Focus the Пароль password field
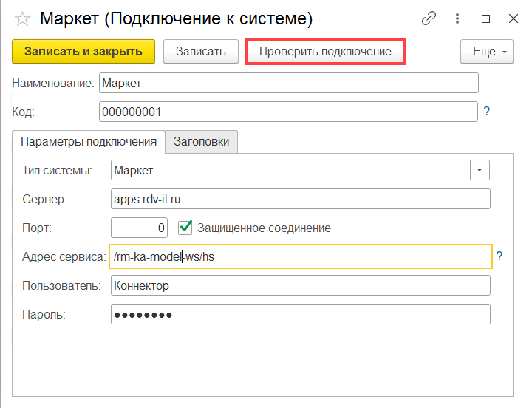Viewport: 532px width, 408px height. click(x=299, y=314)
